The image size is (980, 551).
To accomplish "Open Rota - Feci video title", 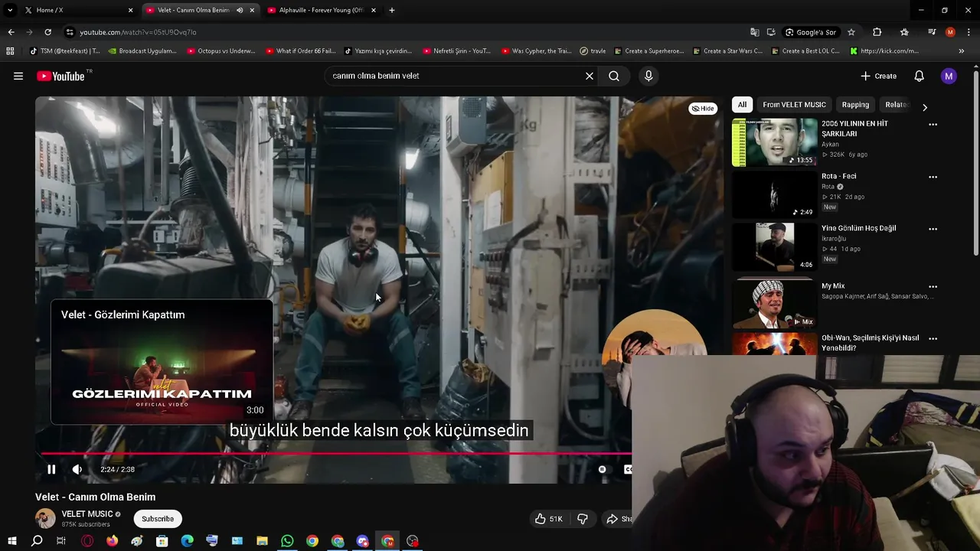I will pos(839,176).
